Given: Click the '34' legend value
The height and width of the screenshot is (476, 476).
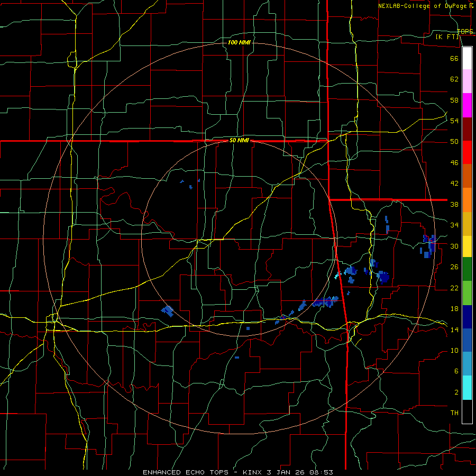Looking at the screenshot, I should (454, 225).
